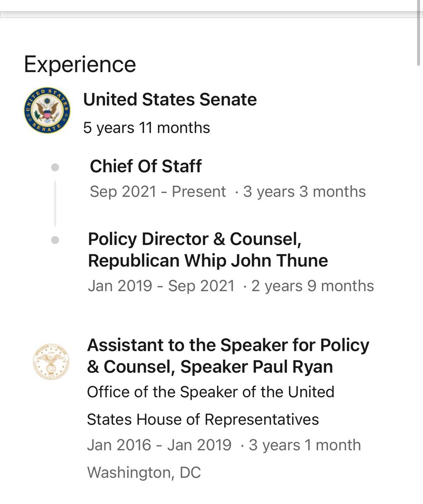423x504 pixels.
Task: Click the Washington, DC location text
Action: point(144,472)
